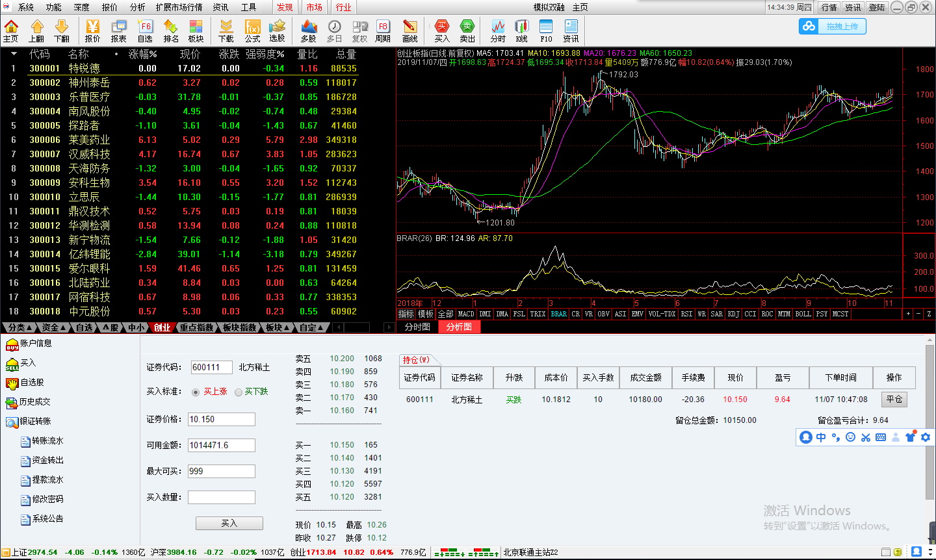Toggle the MACD indicator
Viewport: 936px width, 560px height.
466,314
